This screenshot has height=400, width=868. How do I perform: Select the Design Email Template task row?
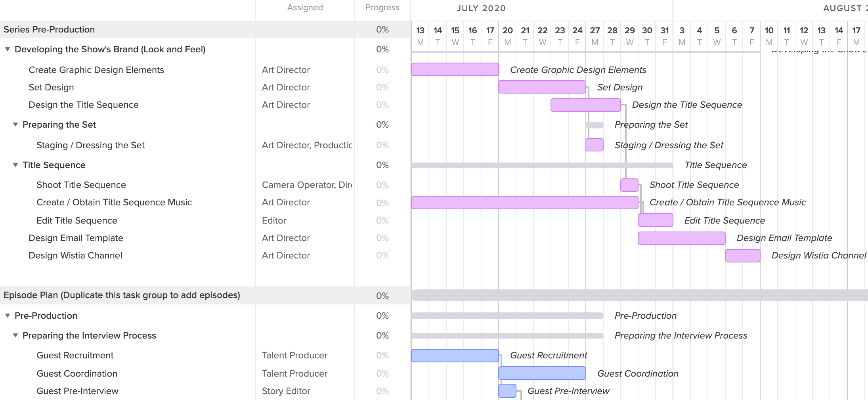tap(76, 238)
